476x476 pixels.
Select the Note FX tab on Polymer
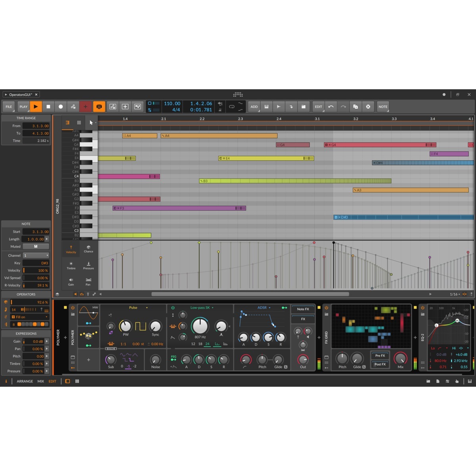click(x=303, y=309)
